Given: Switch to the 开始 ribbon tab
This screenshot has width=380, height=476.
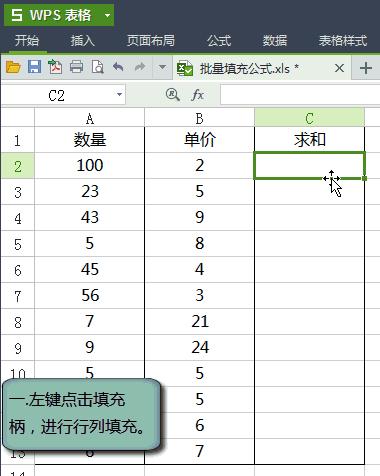Looking at the screenshot, I should click(27, 41).
